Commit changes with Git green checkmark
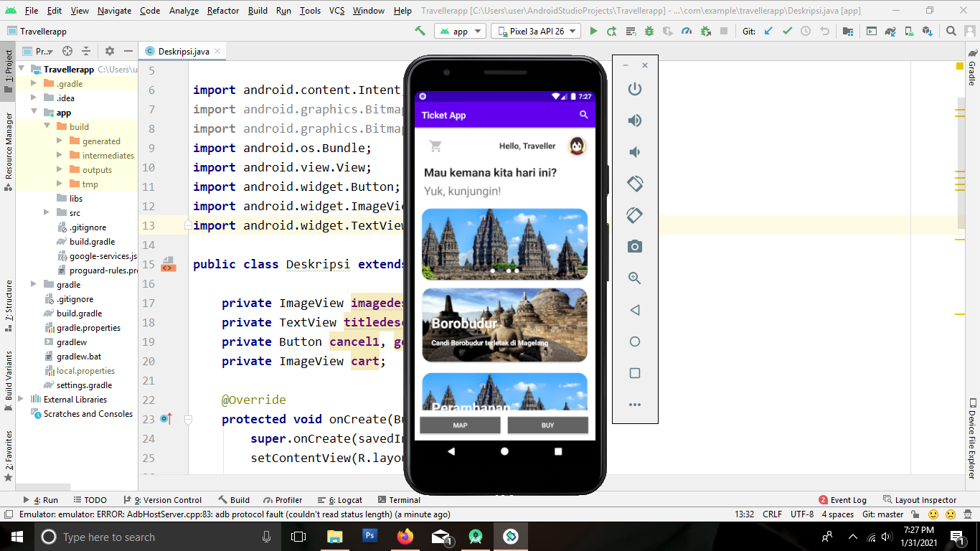Image resolution: width=980 pixels, height=551 pixels. (x=787, y=31)
